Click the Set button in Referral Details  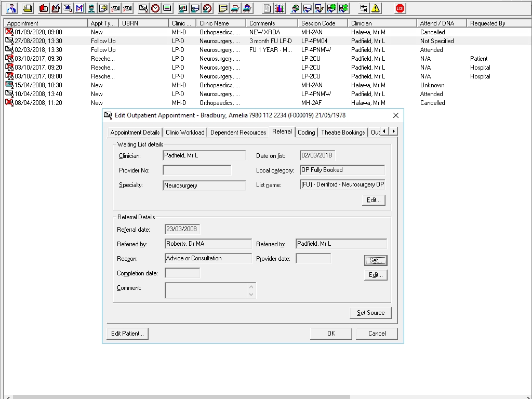click(376, 261)
